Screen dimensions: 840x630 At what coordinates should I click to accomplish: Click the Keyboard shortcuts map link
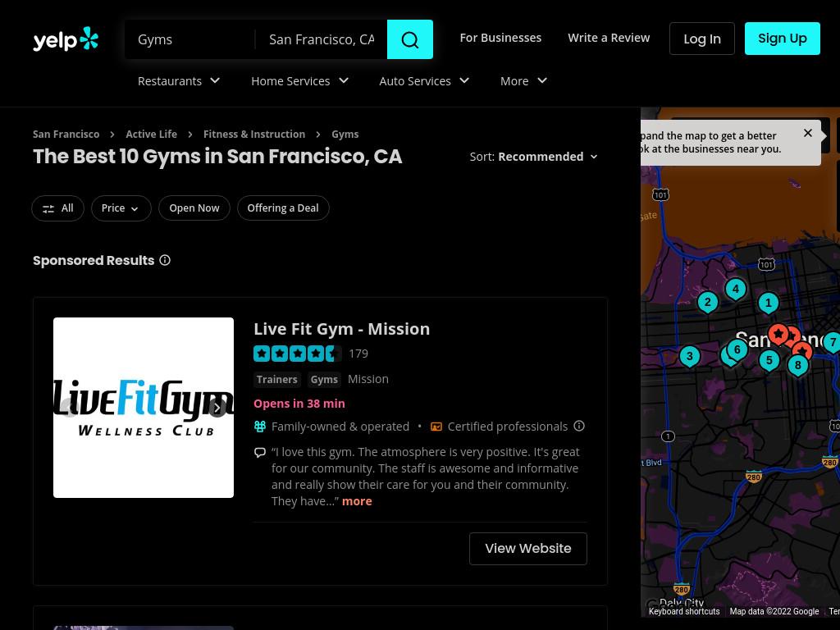click(x=684, y=611)
